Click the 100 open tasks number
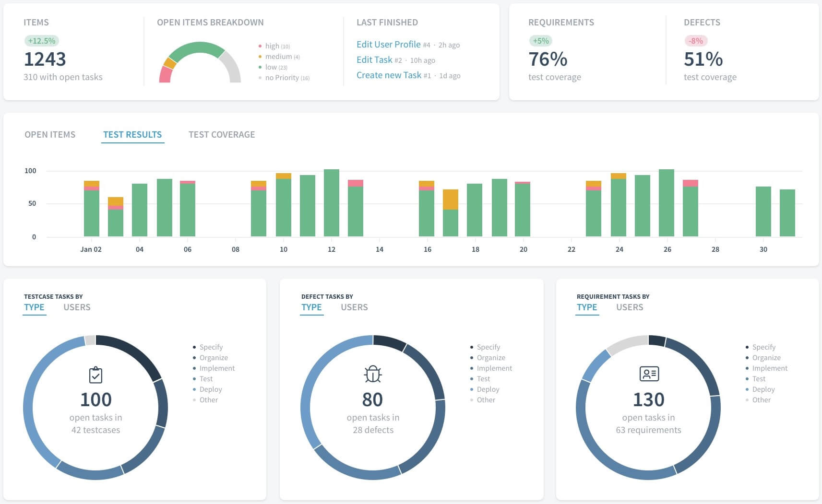 tap(96, 399)
